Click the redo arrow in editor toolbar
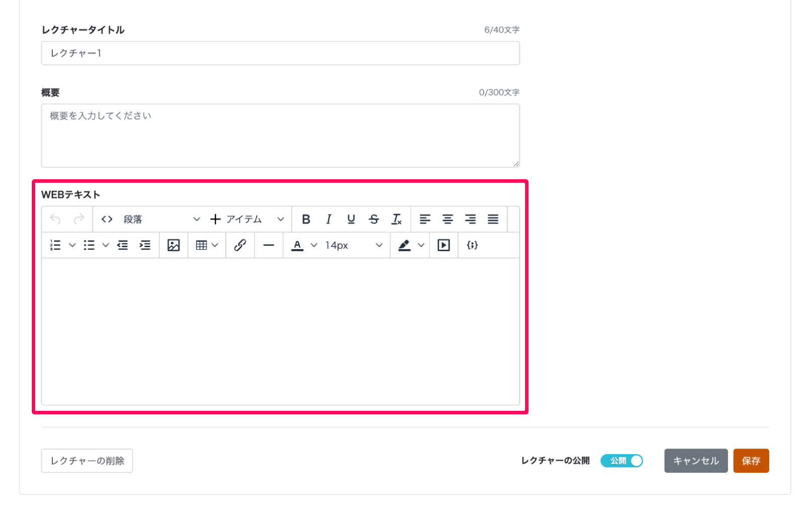This screenshot has width=812, height=510. 79,219
